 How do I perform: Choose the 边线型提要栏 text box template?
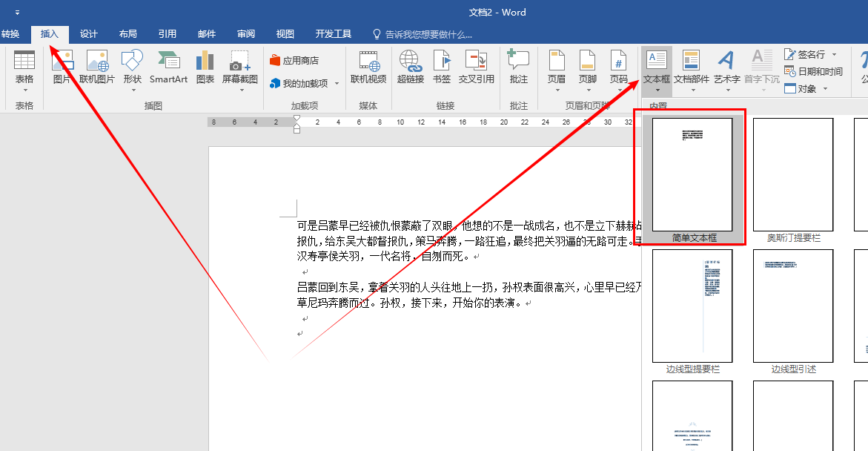pos(692,312)
